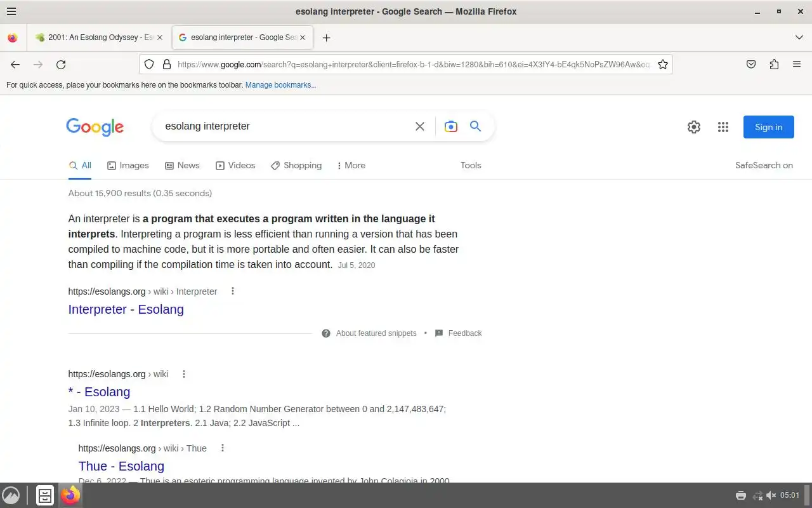Click the taskbar start menu icon
812x508 pixels.
(11, 495)
